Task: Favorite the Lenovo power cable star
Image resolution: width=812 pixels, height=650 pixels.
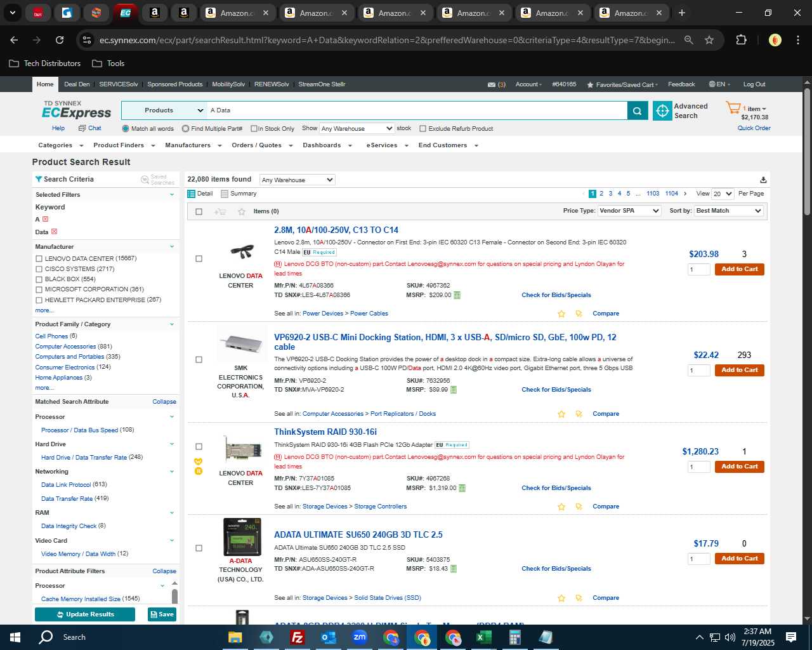Action: coord(561,314)
